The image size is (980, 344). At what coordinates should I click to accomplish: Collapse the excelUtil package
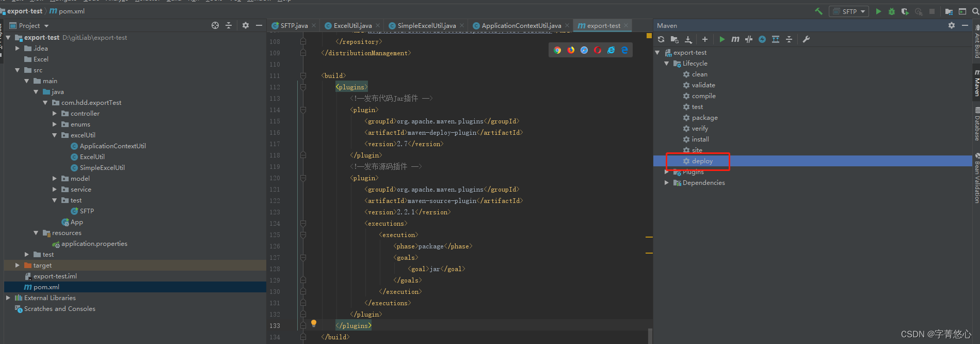click(55, 135)
